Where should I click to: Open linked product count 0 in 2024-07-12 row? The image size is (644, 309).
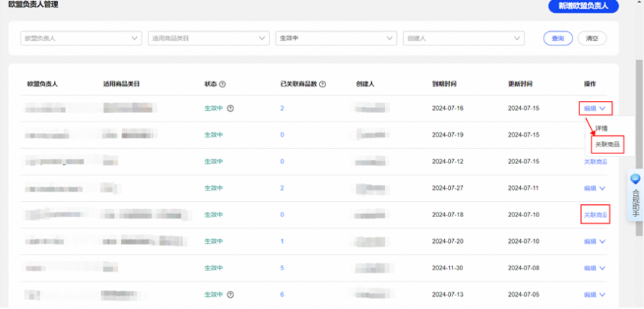point(282,162)
